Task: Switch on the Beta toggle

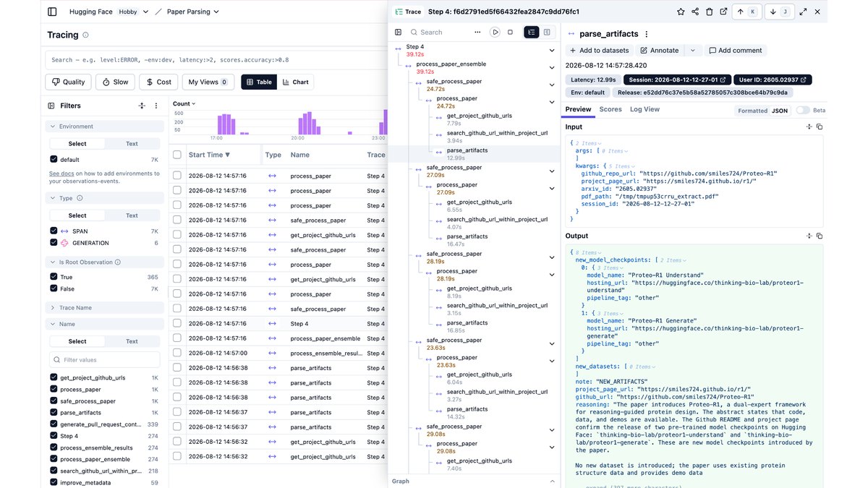Action: 803,111
